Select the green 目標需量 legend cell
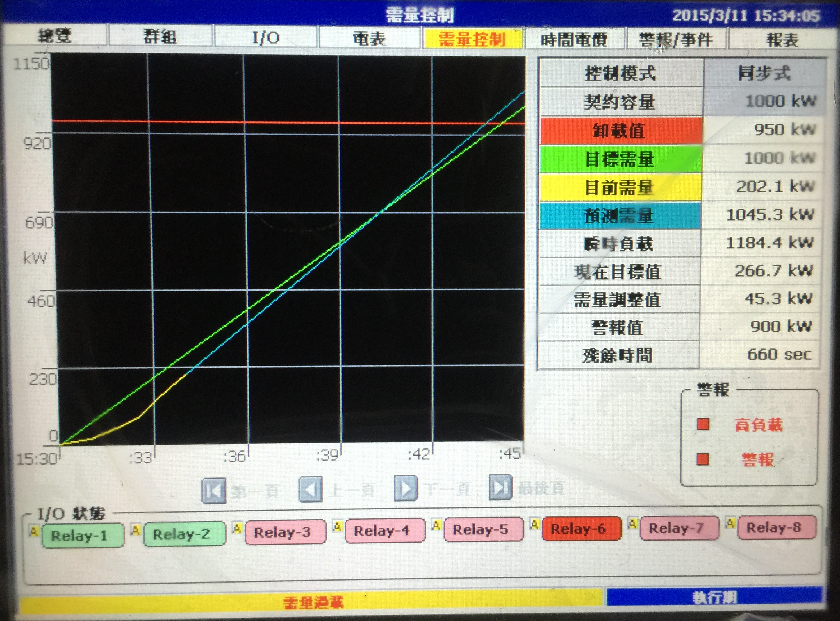This screenshot has width=840, height=621. pos(620,159)
